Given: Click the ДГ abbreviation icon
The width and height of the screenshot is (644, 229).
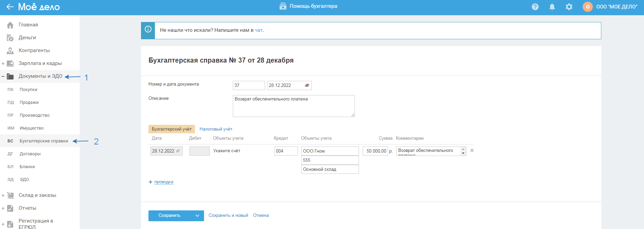Looking at the screenshot, I should 11,154.
